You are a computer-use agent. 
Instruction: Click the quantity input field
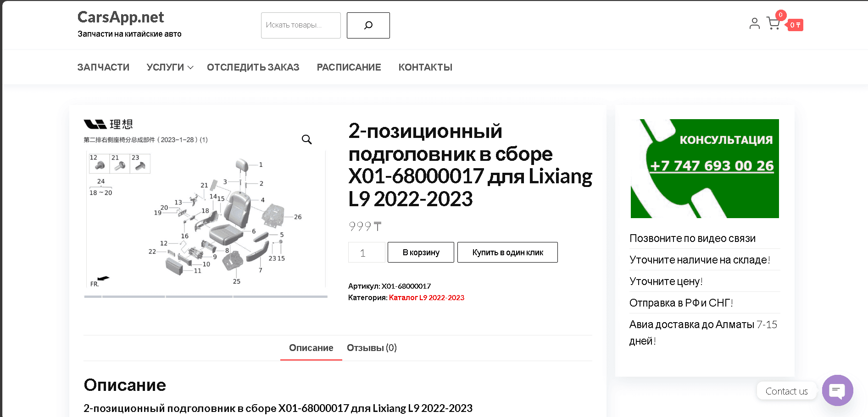tap(366, 252)
